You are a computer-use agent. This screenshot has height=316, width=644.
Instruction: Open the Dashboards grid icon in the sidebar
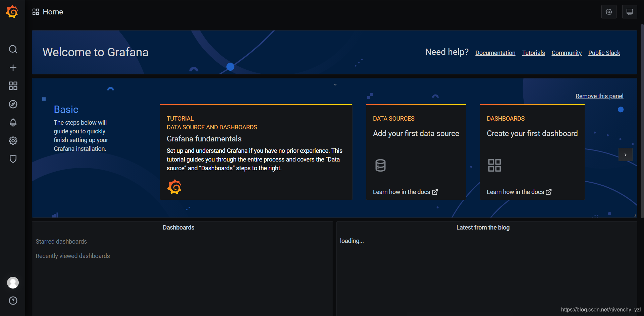pos(13,86)
